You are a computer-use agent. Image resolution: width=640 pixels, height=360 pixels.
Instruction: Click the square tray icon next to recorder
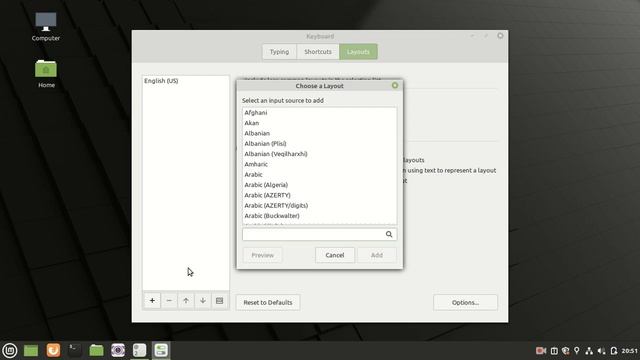pos(554,351)
